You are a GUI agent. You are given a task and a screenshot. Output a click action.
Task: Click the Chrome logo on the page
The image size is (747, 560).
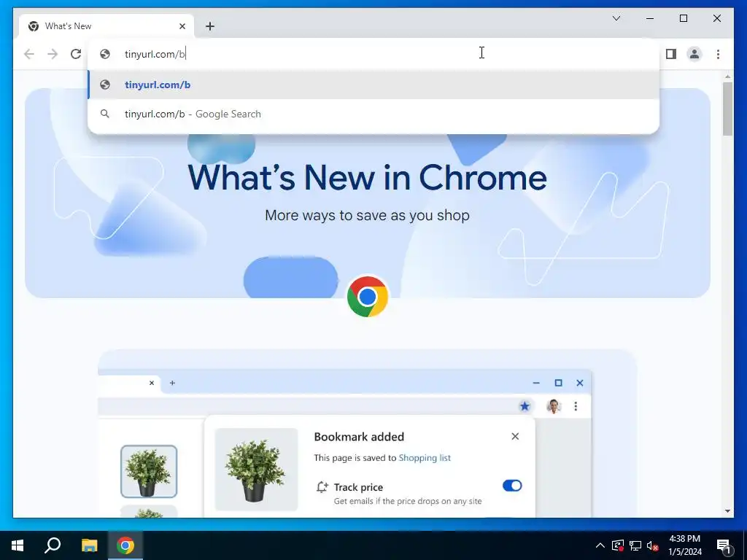368,297
